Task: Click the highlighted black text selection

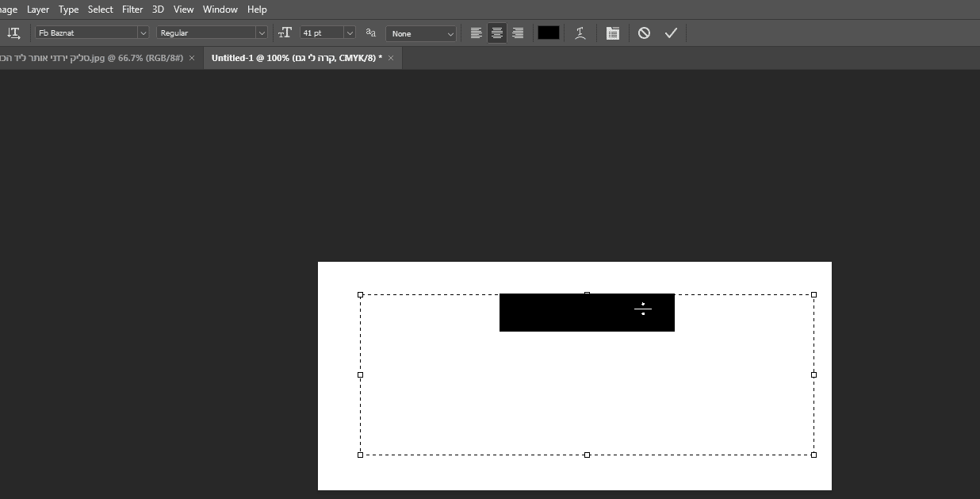Action: (587, 313)
